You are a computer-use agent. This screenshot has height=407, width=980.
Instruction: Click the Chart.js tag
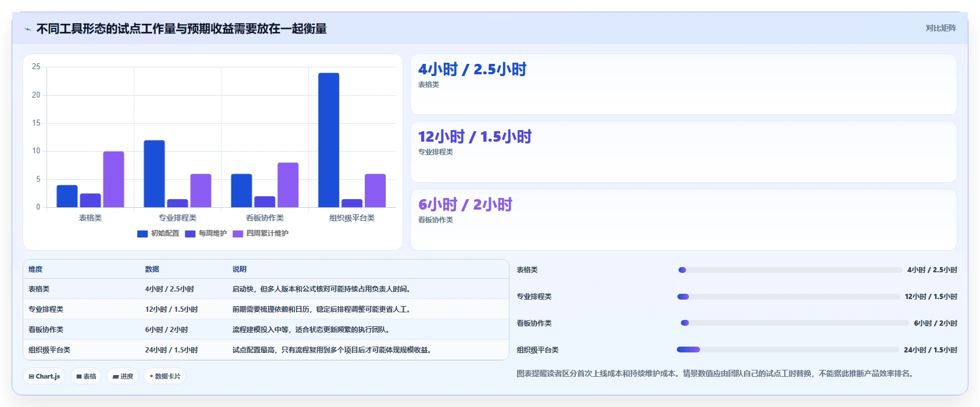pyautogui.click(x=44, y=376)
